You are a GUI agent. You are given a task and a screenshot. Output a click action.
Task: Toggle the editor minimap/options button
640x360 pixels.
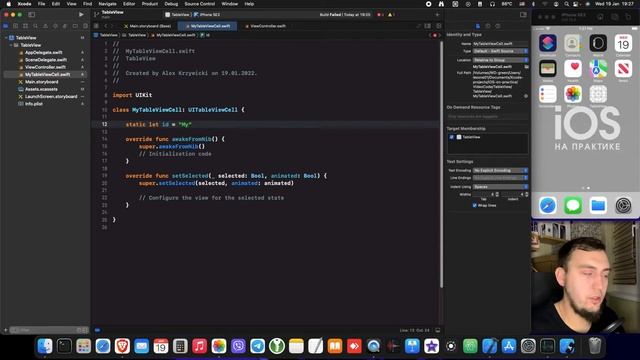pyautogui.click(x=427, y=26)
